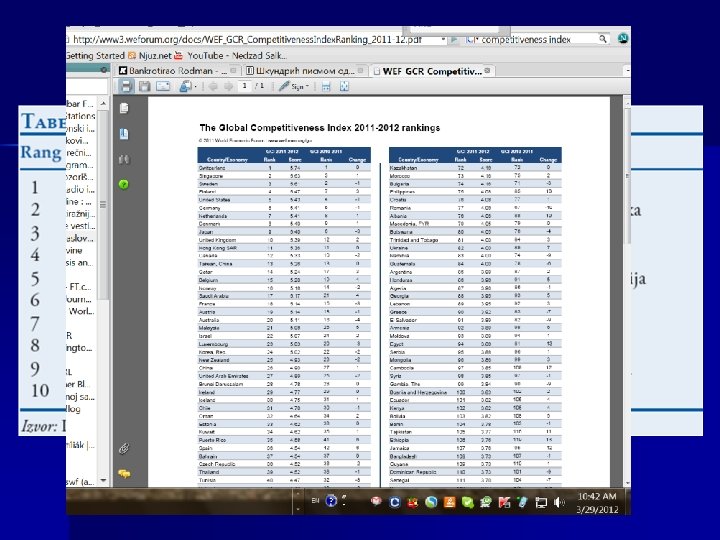This screenshot has height=540, width=720.
Task: Open the Comments speech bubble panel icon
Action: [x=124, y=473]
